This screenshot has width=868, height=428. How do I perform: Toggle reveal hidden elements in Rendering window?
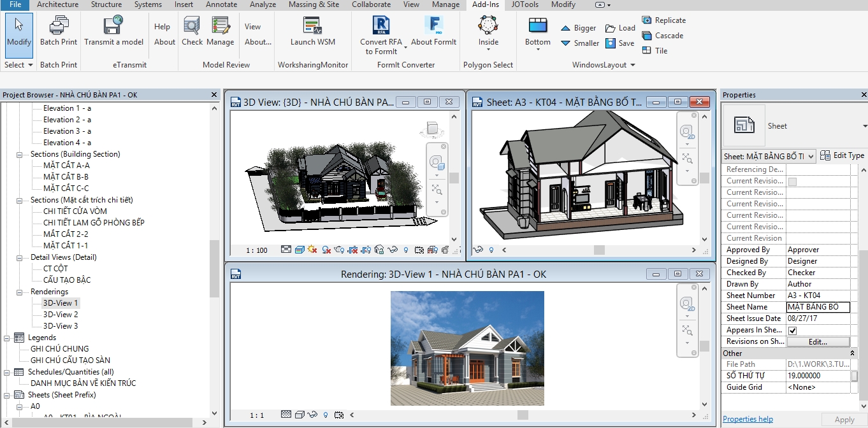[326, 415]
